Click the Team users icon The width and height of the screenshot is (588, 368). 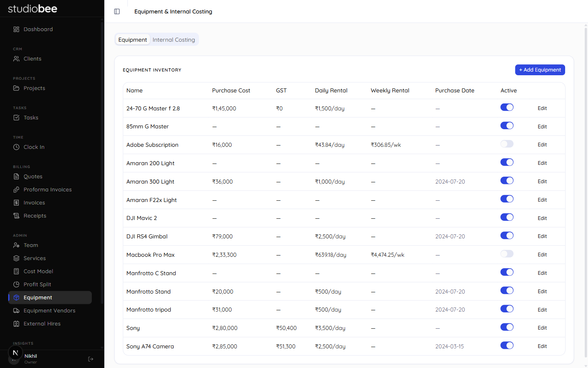coord(16,245)
